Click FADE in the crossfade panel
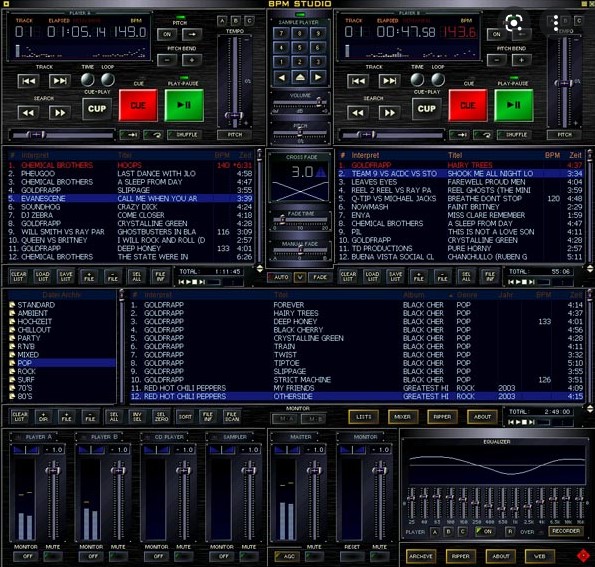Image resolution: width=595 pixels, height=567 pixels. pyautogui.click(x=320, y=277)
